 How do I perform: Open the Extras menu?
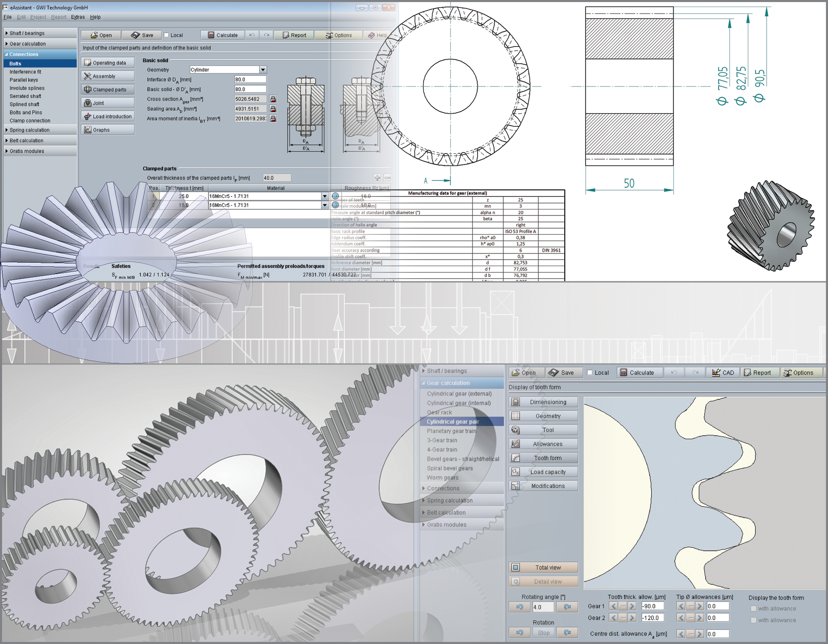tap(78, 17)
